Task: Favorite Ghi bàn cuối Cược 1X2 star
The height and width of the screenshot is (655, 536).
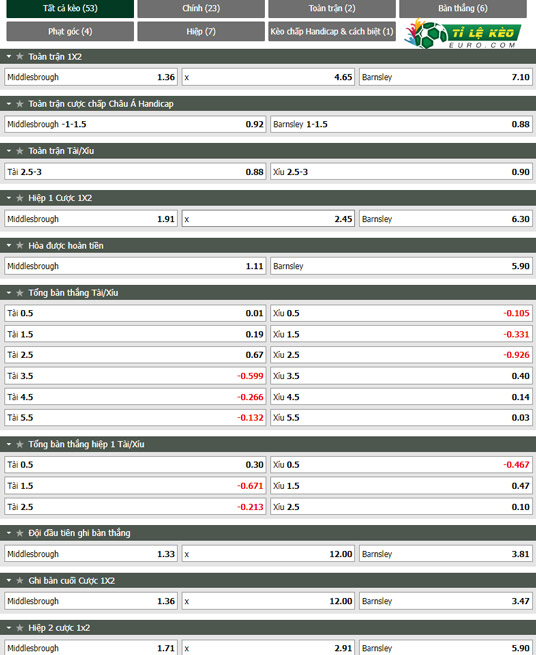Action: click(20, 581)
